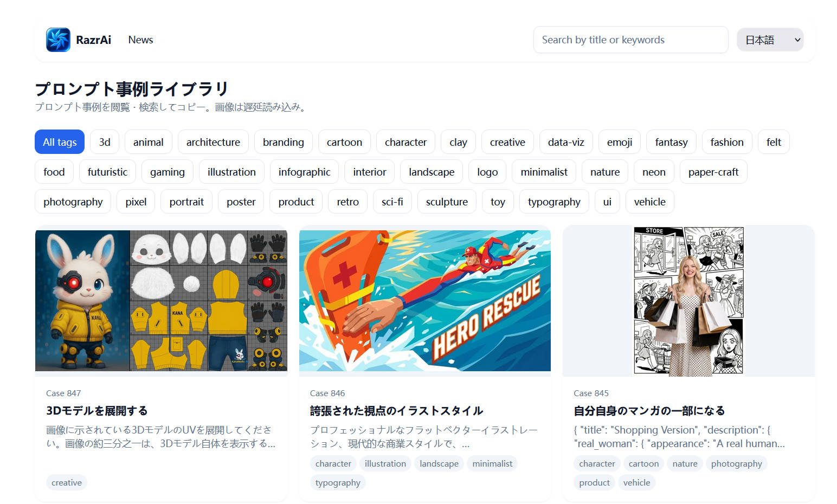The image size is (837, 504).
Task: Select the paper-craft tag filter
Action: [x=713, y=172]
